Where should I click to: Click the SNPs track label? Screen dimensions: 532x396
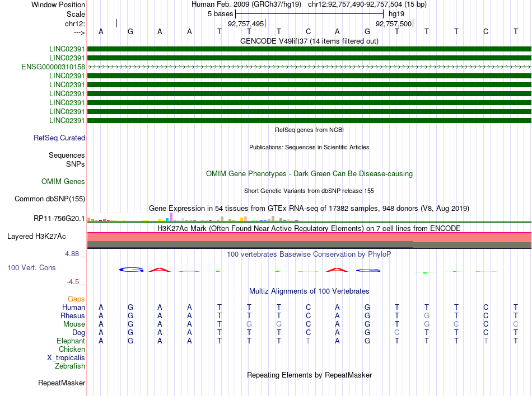point(76,164)
